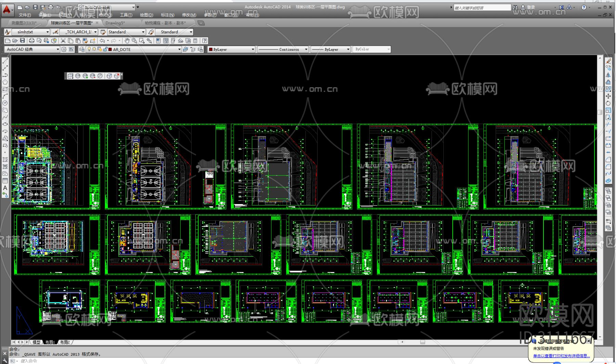
Task: Click the Plot printer icon
Action: [x=31, y=41]
